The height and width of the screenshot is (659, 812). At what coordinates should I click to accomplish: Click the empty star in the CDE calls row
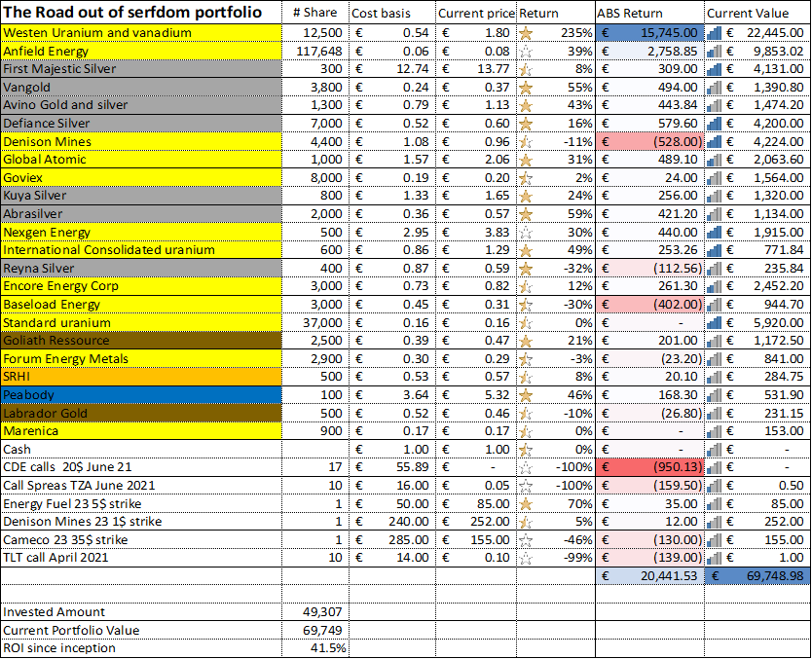(526, 468)
